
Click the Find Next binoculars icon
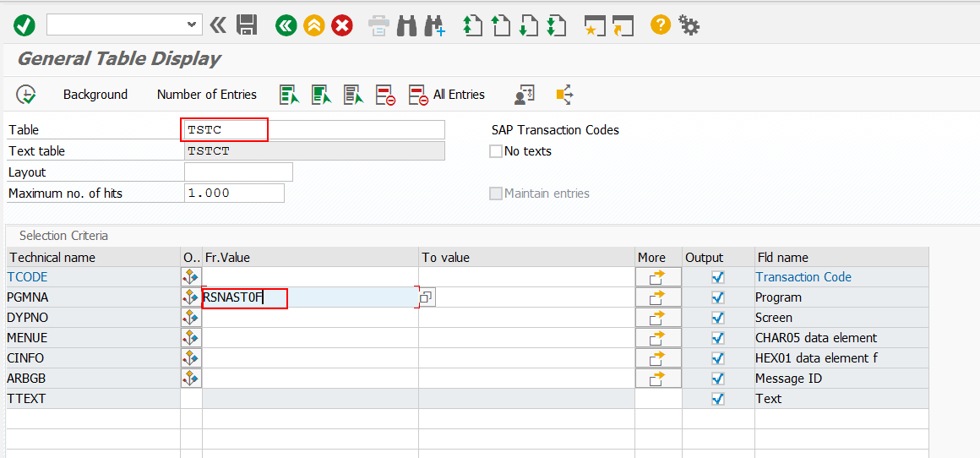434,25
